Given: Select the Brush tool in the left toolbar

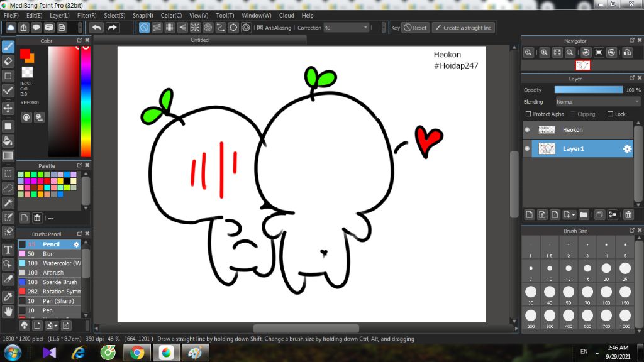Looking at the screenshot, I should click(8, 47).
